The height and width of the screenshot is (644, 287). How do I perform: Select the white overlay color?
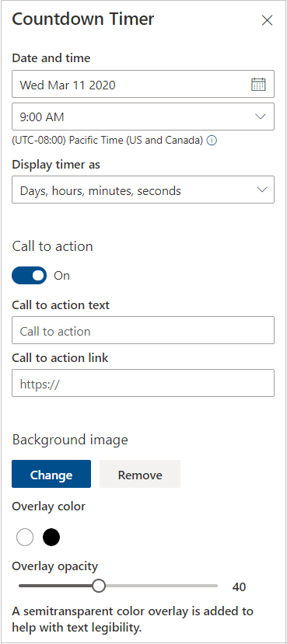[x=25, y=538]
